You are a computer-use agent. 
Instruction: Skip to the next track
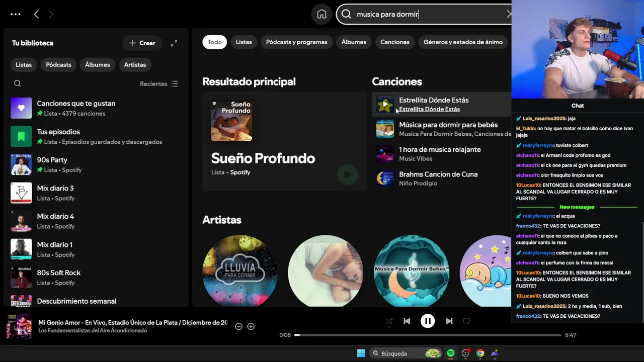[449, 321]
